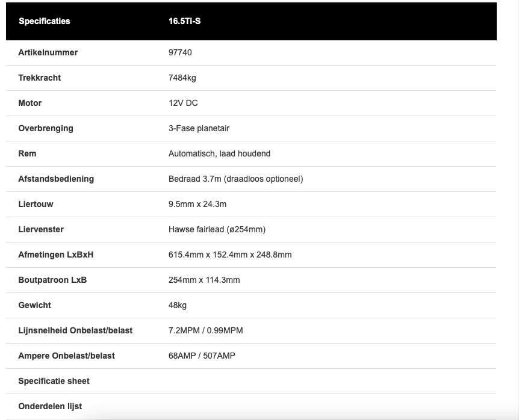Select the Afmetingen LxBxH label
This screenshot has height=420, width=519.
coord(56,255)
